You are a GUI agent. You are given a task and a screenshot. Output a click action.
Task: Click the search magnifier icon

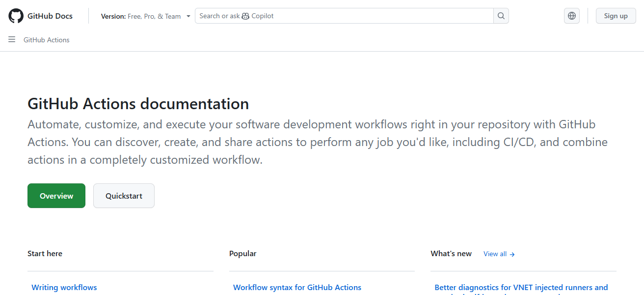coord(501,15)
